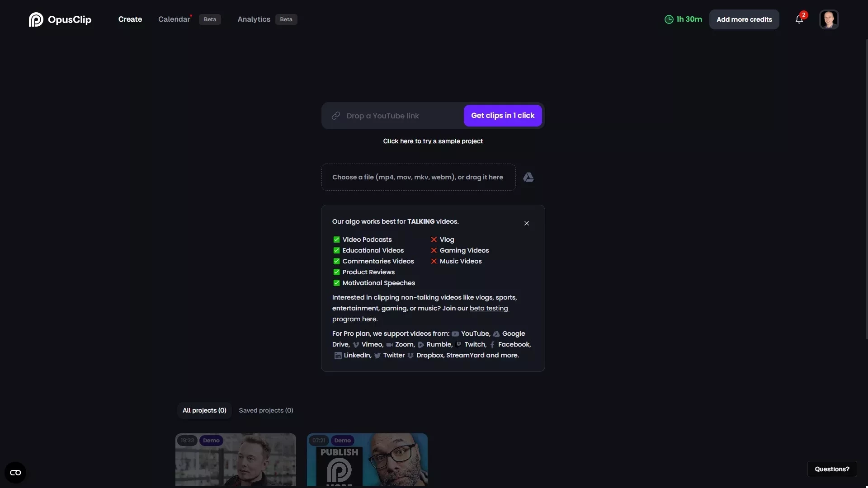This screenshot has height=488, width=868.
Task: Click the Motivational Speeches label
Action: tap(378, 283)
